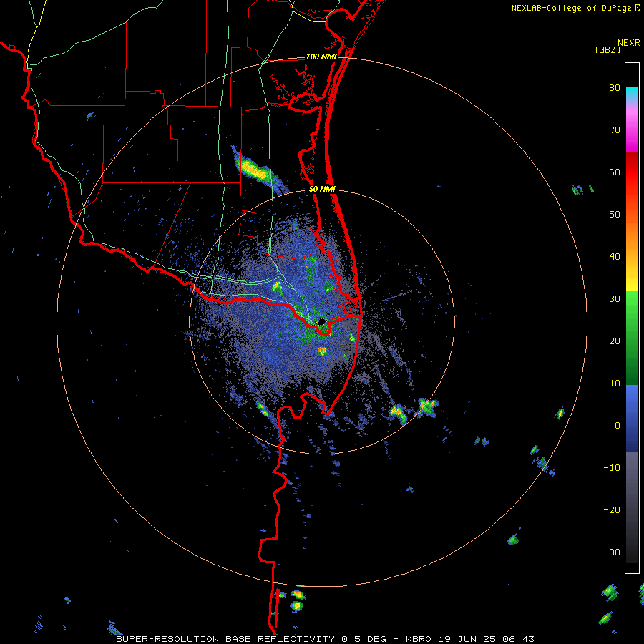Viewport: 644px width, 644px height.
Task: Pick the blue segment of the color bar
Action: [x=632, y=419]
